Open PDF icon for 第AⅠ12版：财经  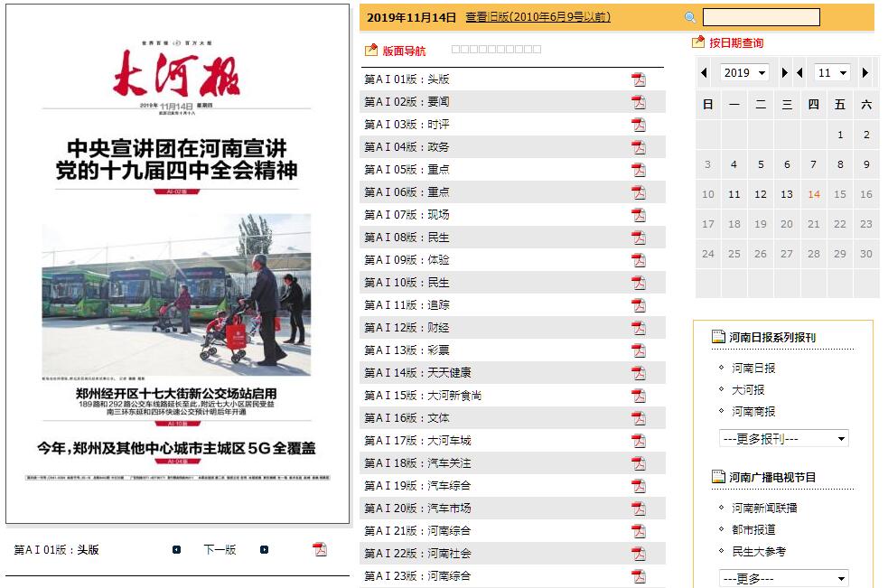tap(639, 328)
